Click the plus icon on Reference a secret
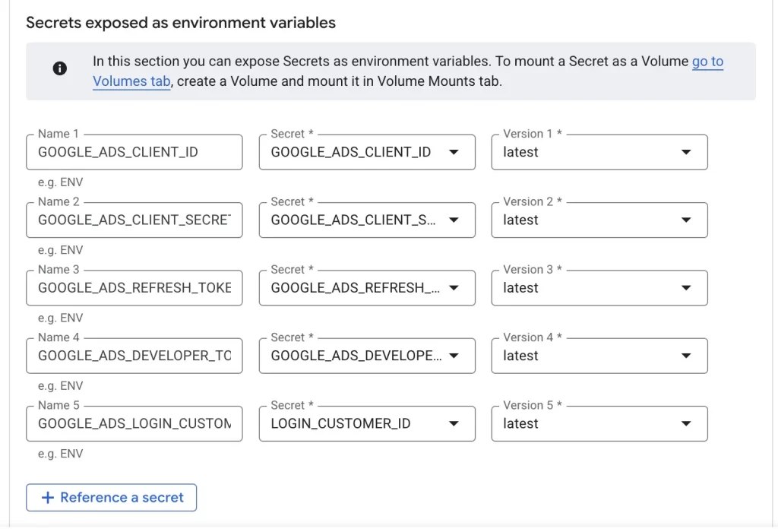 48,498
